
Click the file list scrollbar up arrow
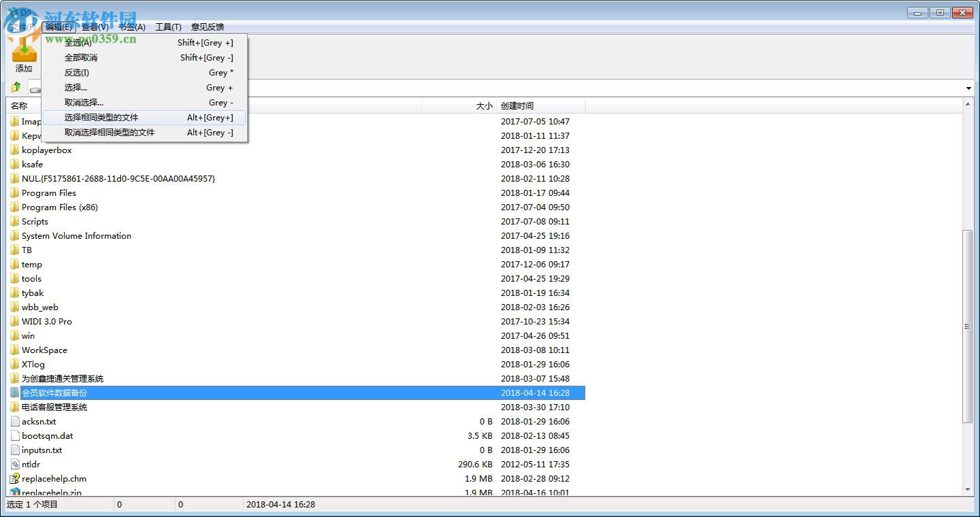pyautogui.click(x=968, y=104)
